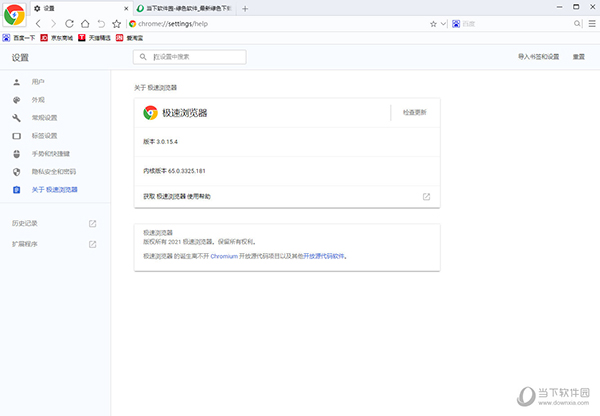This screenshot has height=416, width=600.
Task: Switch to the 设置 tab
Action: (80, 8)
